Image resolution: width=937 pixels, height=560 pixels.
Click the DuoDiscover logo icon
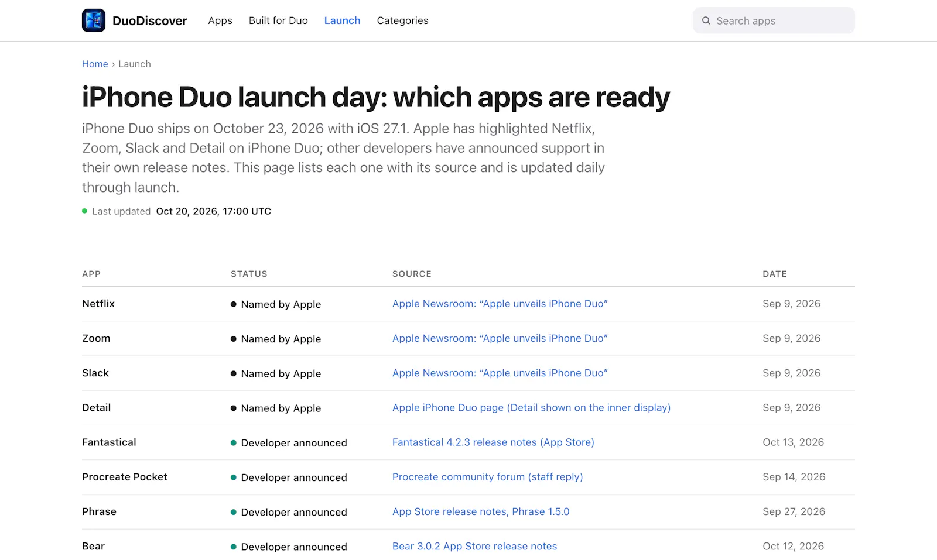click(x=94, y=20)
